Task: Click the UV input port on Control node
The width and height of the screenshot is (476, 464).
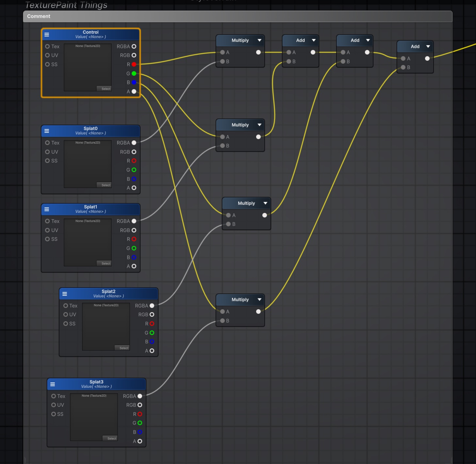Action: coord(47,55)
